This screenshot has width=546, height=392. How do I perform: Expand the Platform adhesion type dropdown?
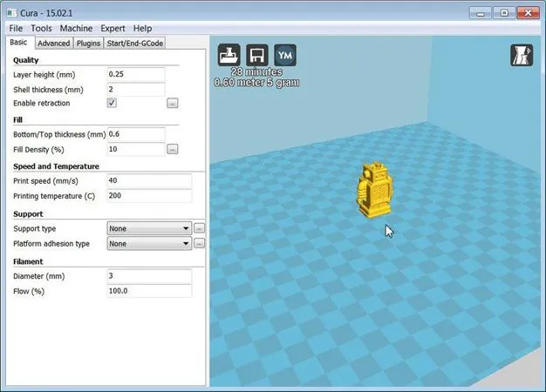pyautogui.click(x=149, y=244)
